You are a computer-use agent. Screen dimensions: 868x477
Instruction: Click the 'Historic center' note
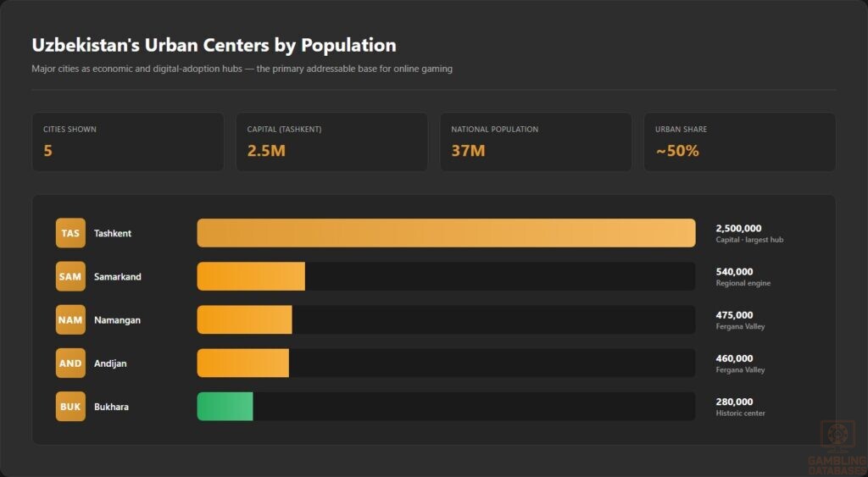point(740,413)
